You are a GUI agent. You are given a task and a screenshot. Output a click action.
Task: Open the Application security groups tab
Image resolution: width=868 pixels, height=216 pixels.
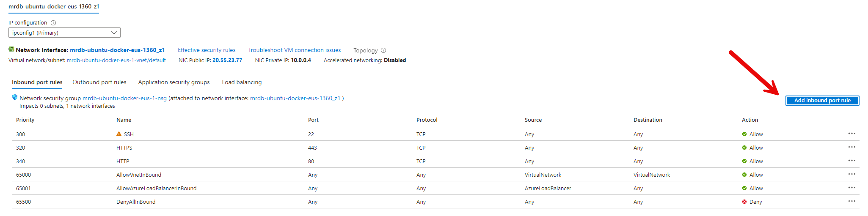pos(174,82)
